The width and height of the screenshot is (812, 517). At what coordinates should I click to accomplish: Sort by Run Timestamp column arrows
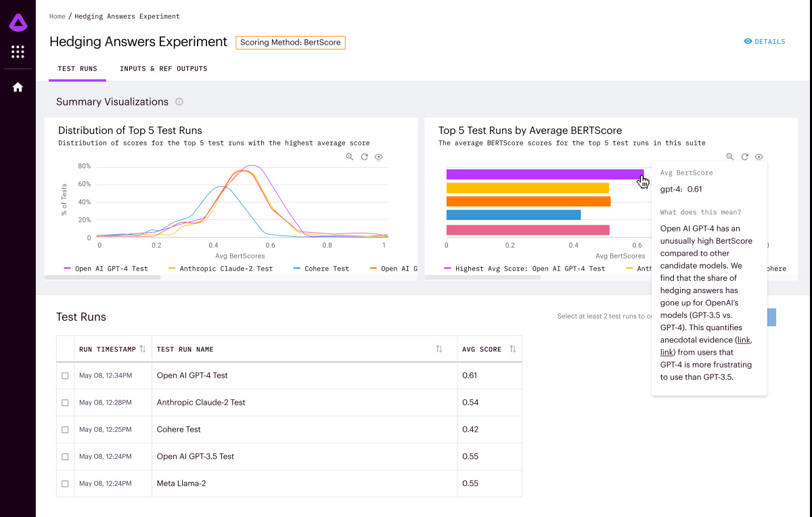coord(143,349)
